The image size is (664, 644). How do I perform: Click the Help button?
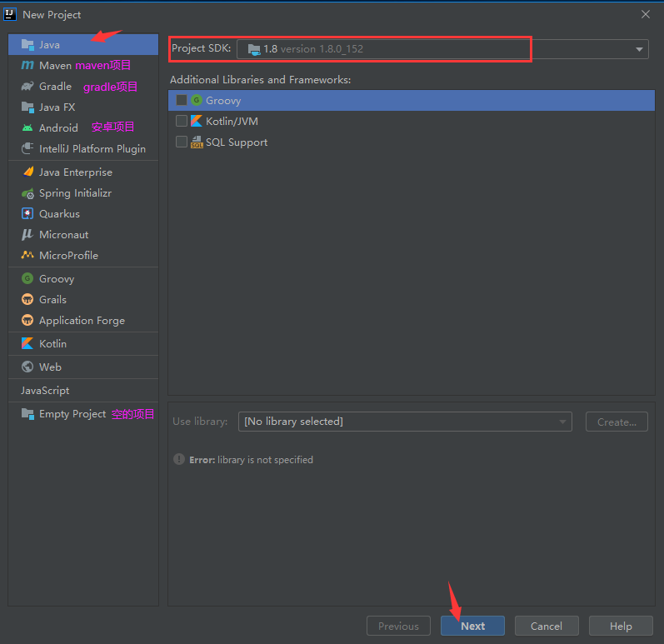pos(621,626)
